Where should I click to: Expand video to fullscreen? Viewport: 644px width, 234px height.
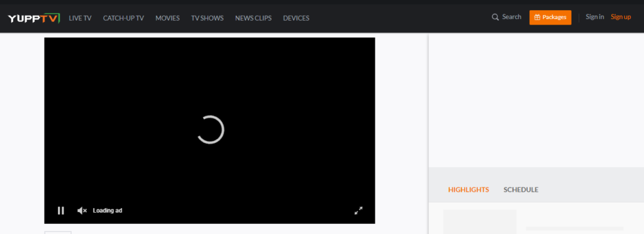tap(358, 211)
